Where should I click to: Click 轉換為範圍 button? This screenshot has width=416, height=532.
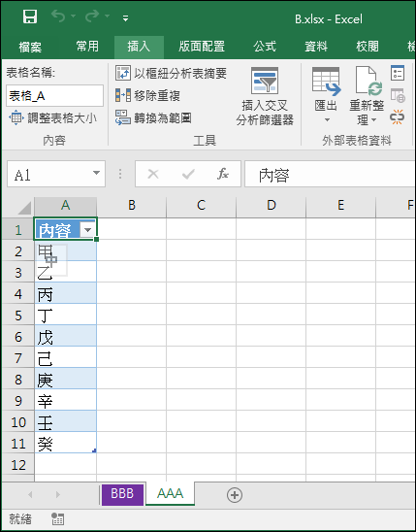(x=153, y=118)
